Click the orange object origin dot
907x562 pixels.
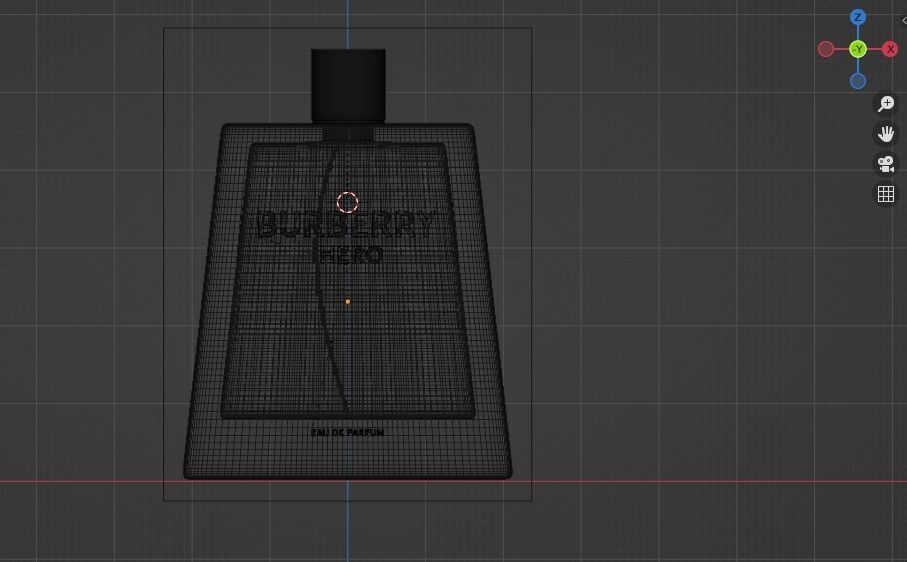(x=348, y=302)
